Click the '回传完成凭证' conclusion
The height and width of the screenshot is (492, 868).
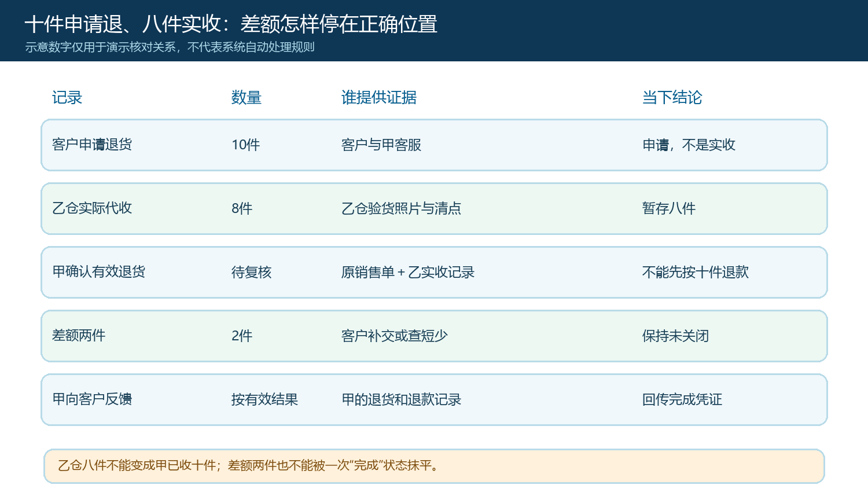click(682, 399)
